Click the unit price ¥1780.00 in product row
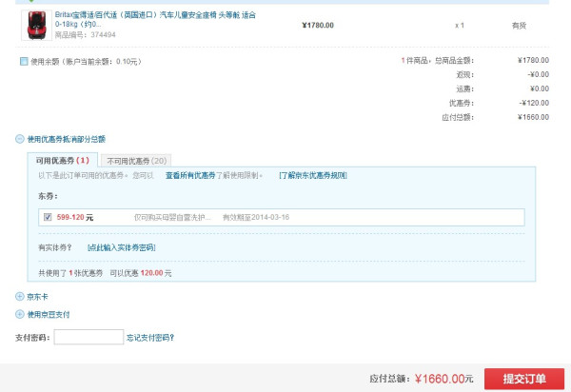Screen dimensions: 571x392 click(x=318, y=25)
